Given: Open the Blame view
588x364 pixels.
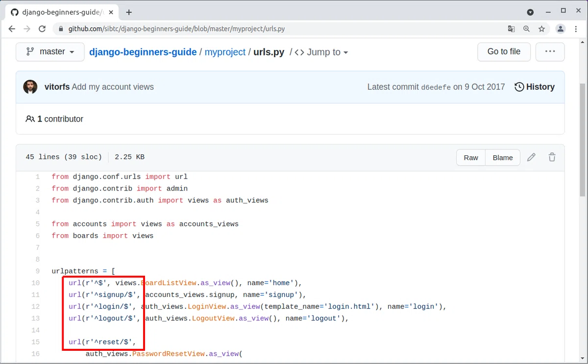Looking at the screenshot, I should coord(503,157).
